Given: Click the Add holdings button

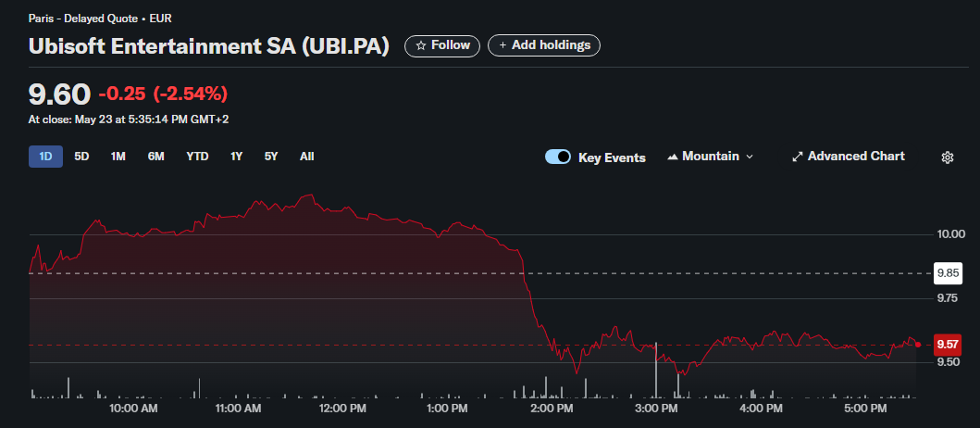Looking at the screenshot, I should click(x=544, y=45).
